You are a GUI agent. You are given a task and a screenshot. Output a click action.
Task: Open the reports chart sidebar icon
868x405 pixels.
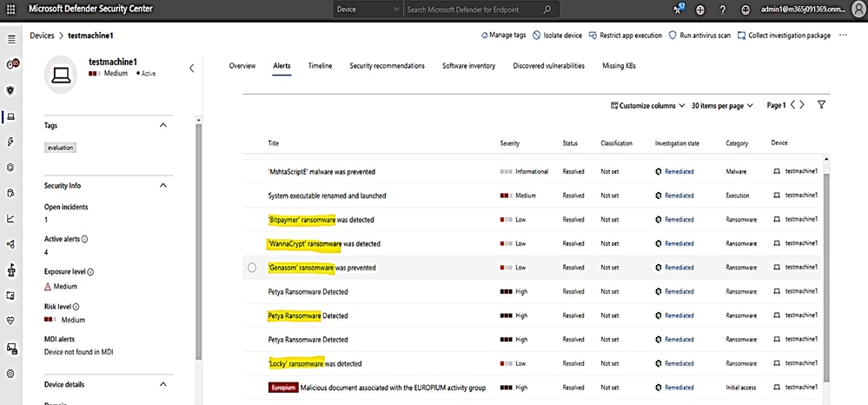coord(10,218)
